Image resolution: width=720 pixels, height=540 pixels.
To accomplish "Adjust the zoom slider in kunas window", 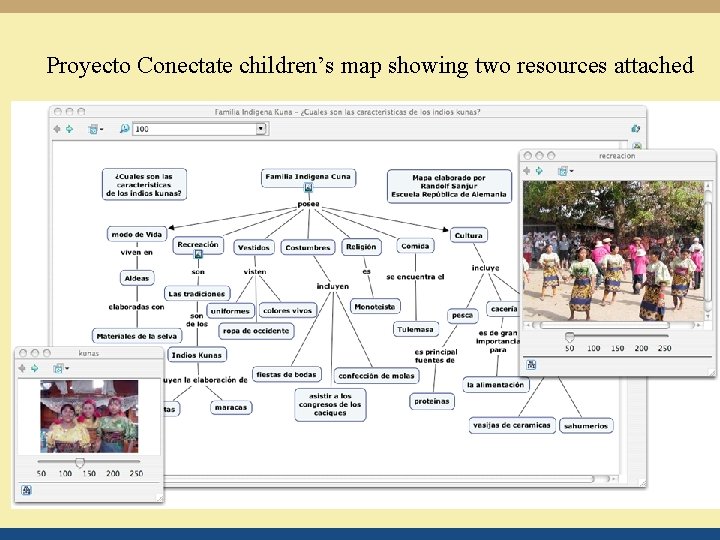I will (x=80, y=462).
